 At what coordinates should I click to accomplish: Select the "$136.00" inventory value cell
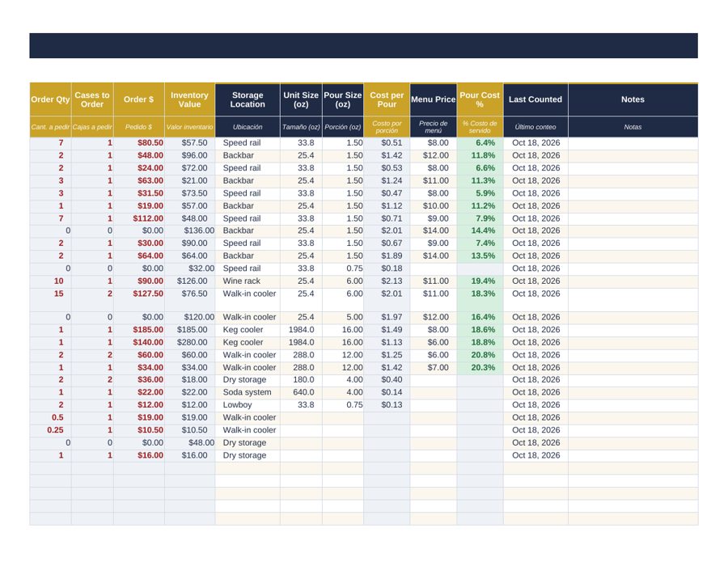point(189,230)
